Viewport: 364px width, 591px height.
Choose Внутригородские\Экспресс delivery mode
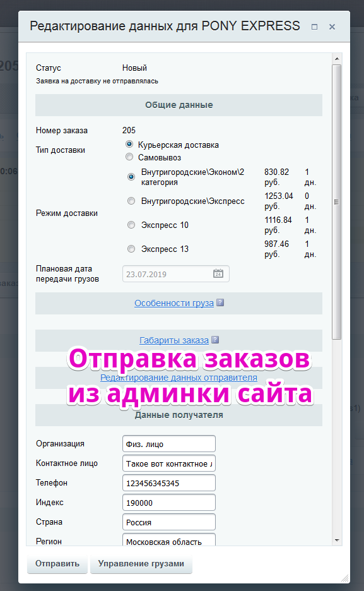[x=131, y=201]
